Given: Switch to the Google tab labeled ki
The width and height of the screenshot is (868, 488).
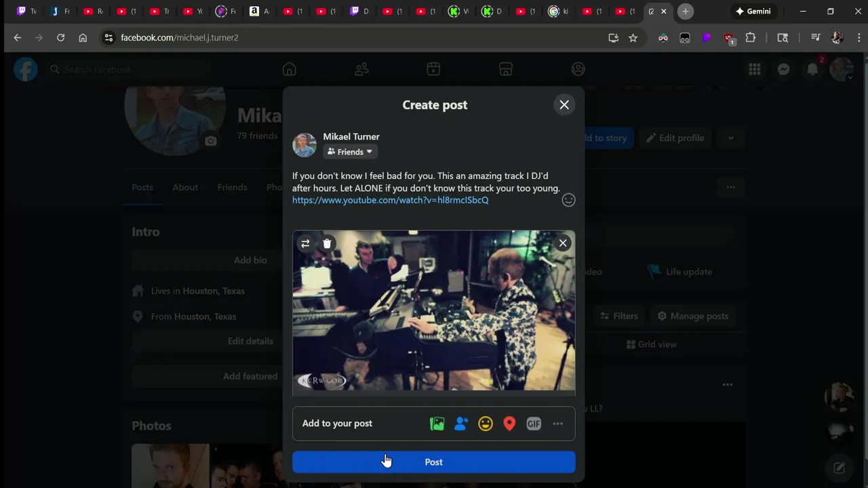Looking at the screenshot, I should click(x=558, y=12).
